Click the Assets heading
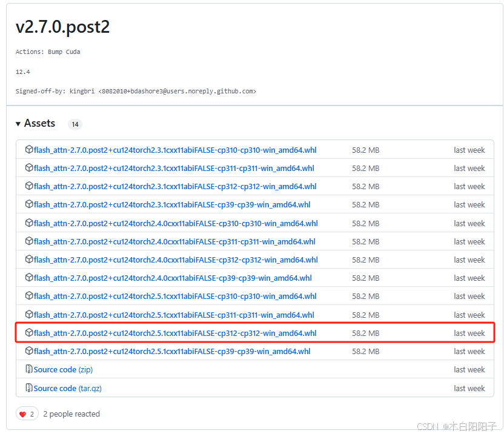The image size is (504, 436). (39, 123)
